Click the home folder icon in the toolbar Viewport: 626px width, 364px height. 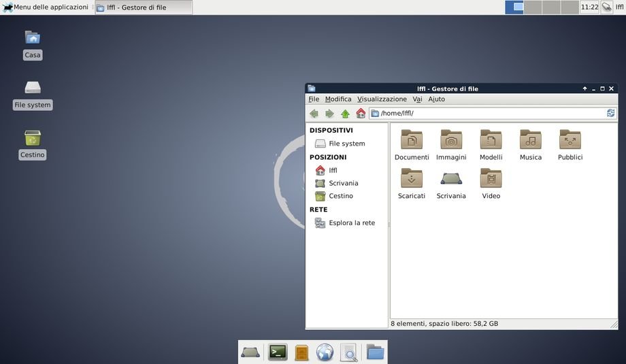[361, 114]
